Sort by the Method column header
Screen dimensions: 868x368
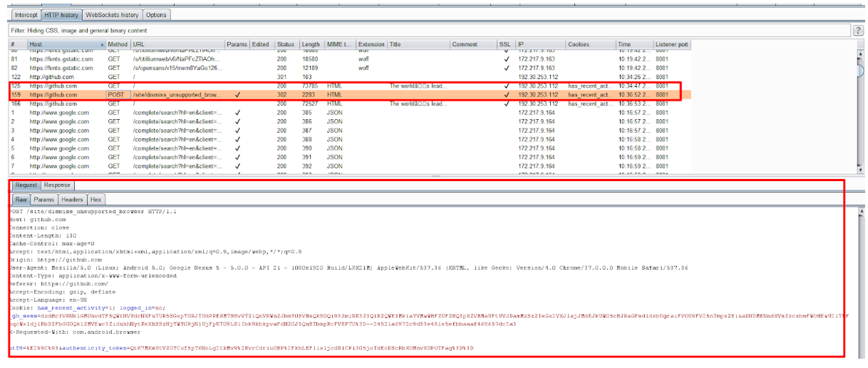pyautogui.click(x=118, y=44)
